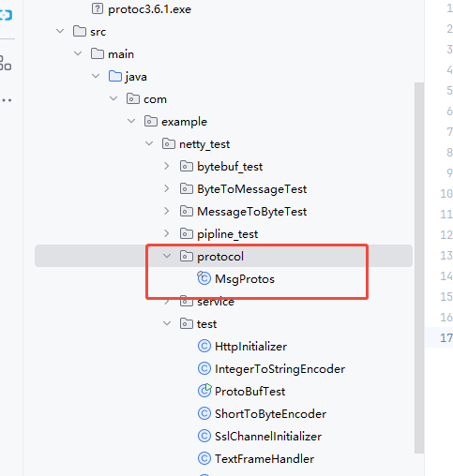453x476 pixels.
Task: Open the ShortToByteEncoder class
Action: coord(270,414)
